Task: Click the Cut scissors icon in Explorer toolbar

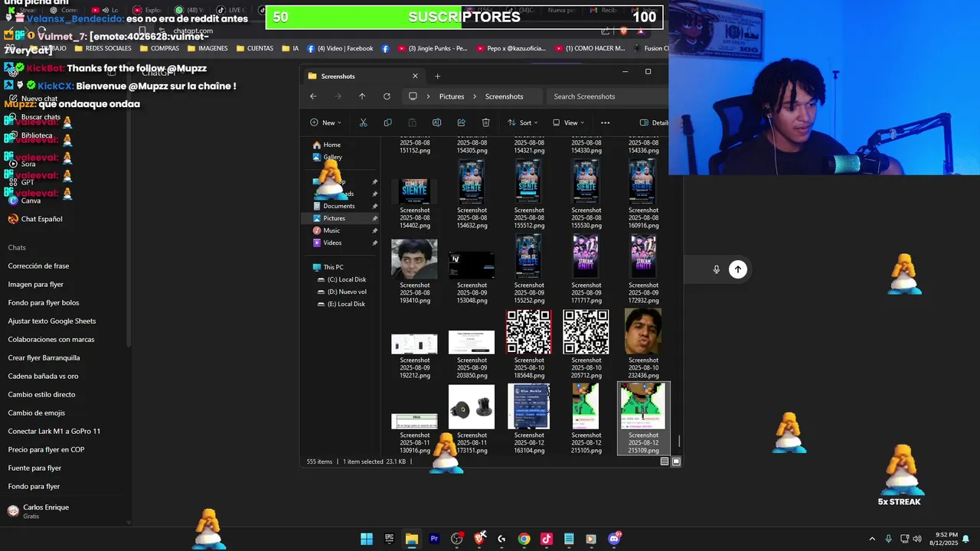Action: click(363, 122)
